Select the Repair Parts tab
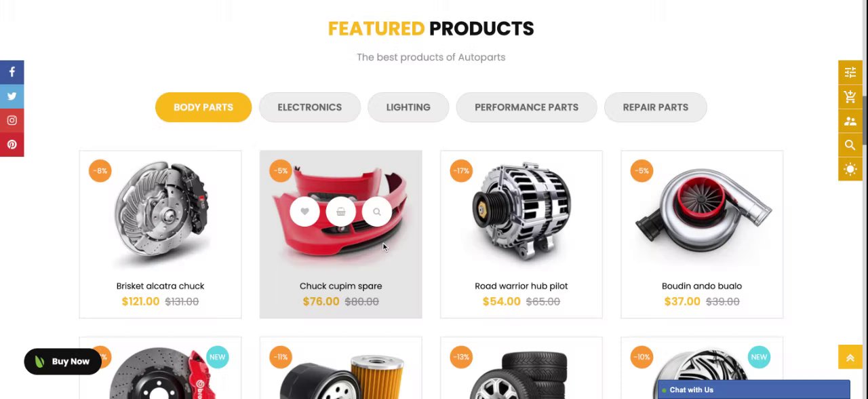Image resolution: width=868 pixels, height=399 pixels. pyautogui.click(x=655, y=107)
